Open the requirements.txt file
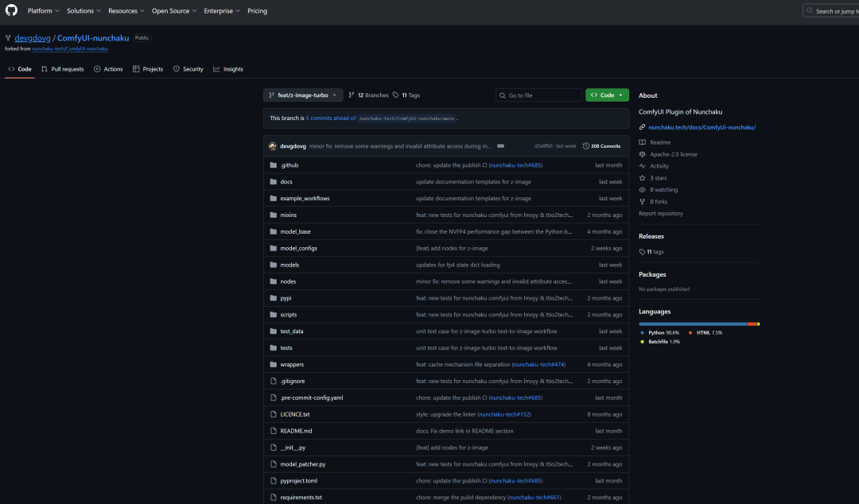 click(301, 498)
